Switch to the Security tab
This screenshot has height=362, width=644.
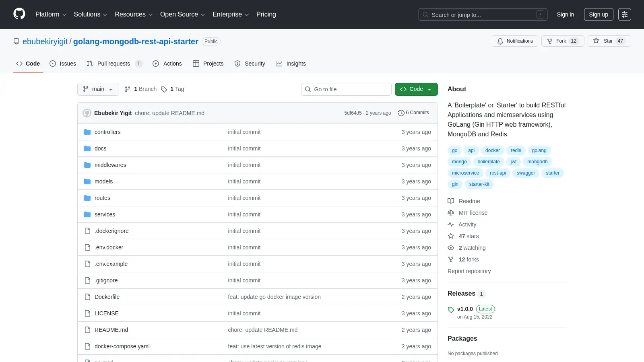click(x=250, y=64)
